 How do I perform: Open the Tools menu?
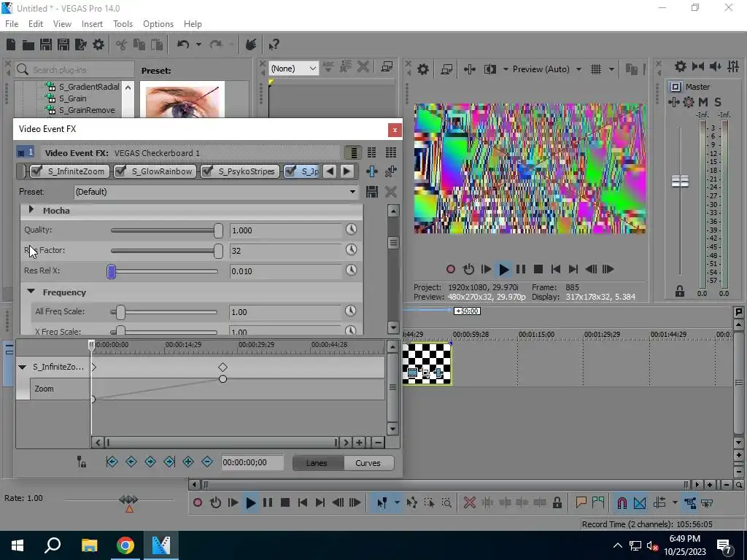(123, 24)
